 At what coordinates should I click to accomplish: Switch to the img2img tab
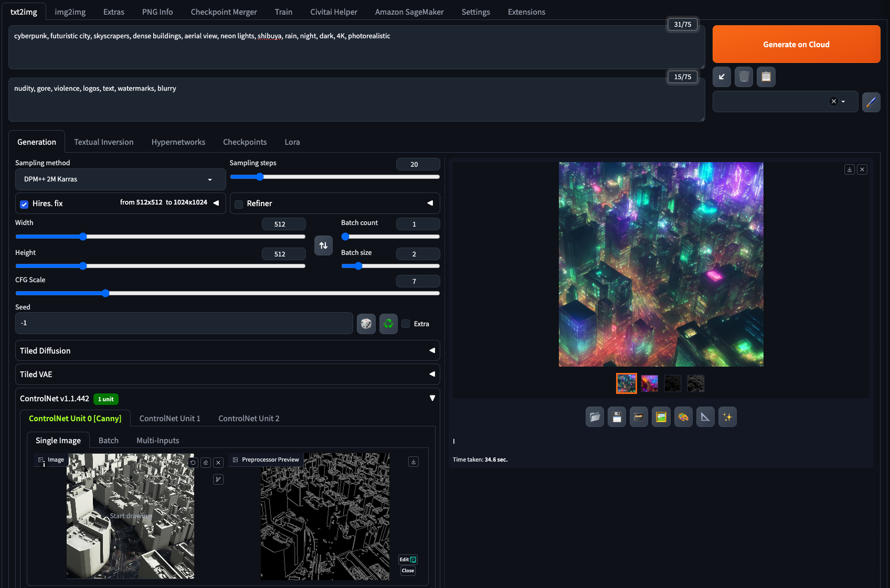pos(70,12)
